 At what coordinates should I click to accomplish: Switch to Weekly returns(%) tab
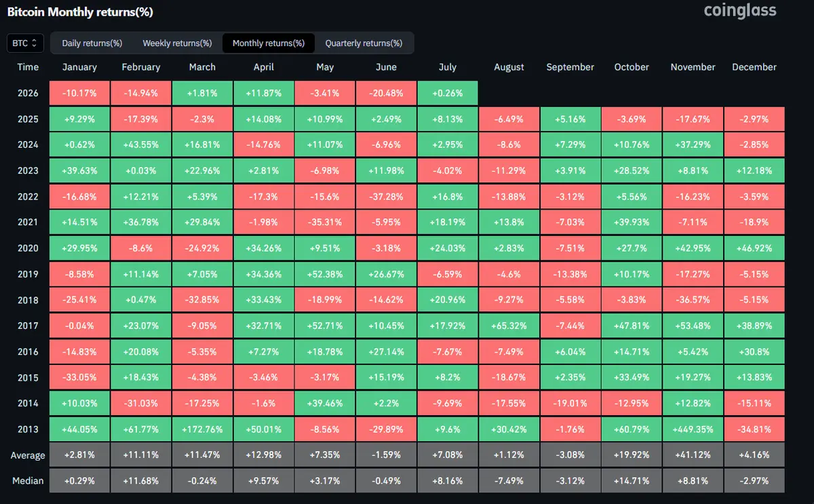pyautogui.click(x=177, y=43)
